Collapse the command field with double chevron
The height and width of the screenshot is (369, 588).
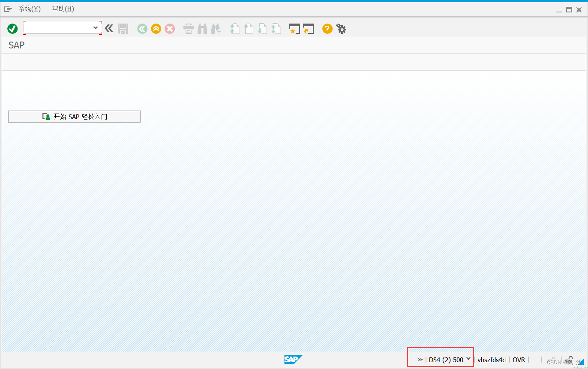[x=109, y=29]
